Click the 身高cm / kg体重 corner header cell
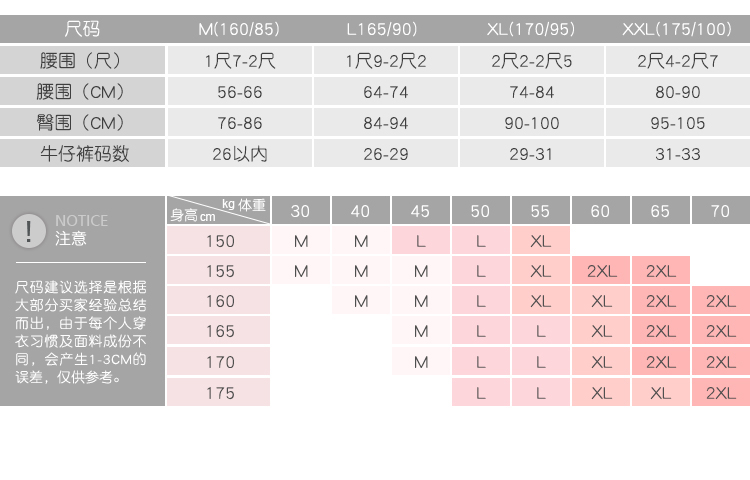The height and width of the screenshot is (480, 750). point(219,211)
